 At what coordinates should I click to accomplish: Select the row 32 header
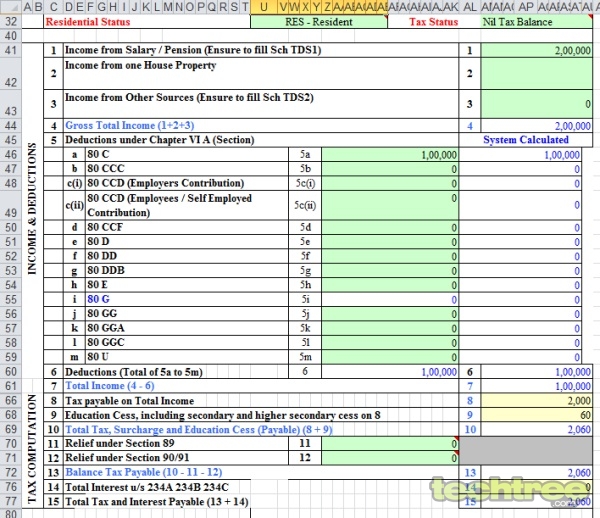click(11, 22)
